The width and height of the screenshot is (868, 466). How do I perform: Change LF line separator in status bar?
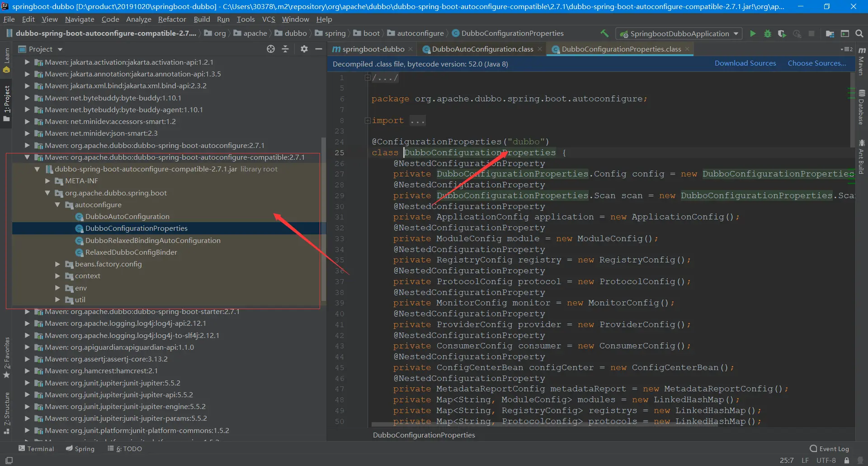805,460
